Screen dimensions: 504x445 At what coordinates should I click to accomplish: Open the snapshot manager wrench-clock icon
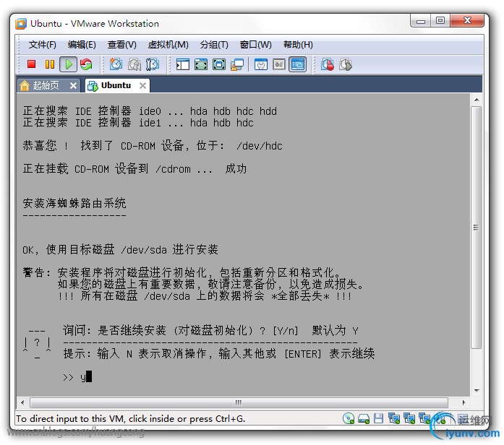[153, 64]
